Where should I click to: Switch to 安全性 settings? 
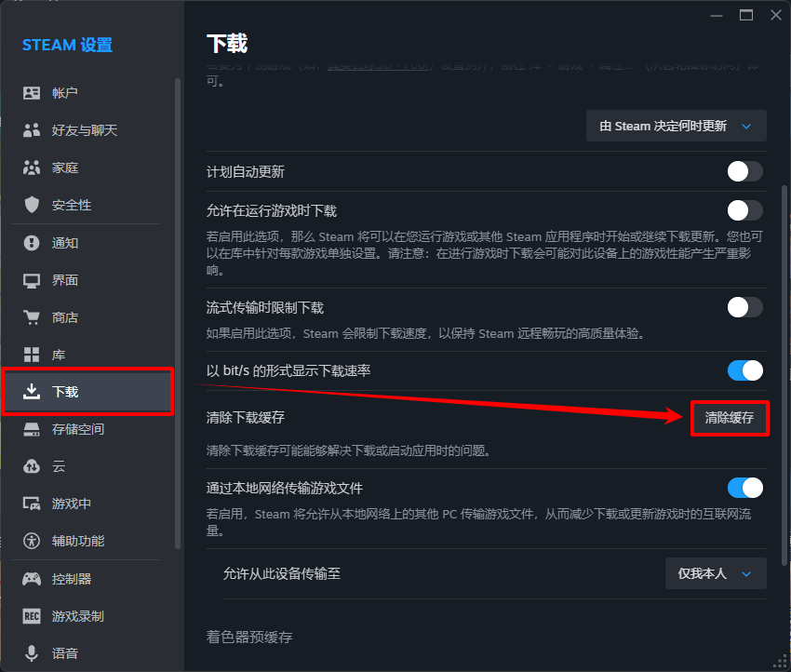[87, 205]
